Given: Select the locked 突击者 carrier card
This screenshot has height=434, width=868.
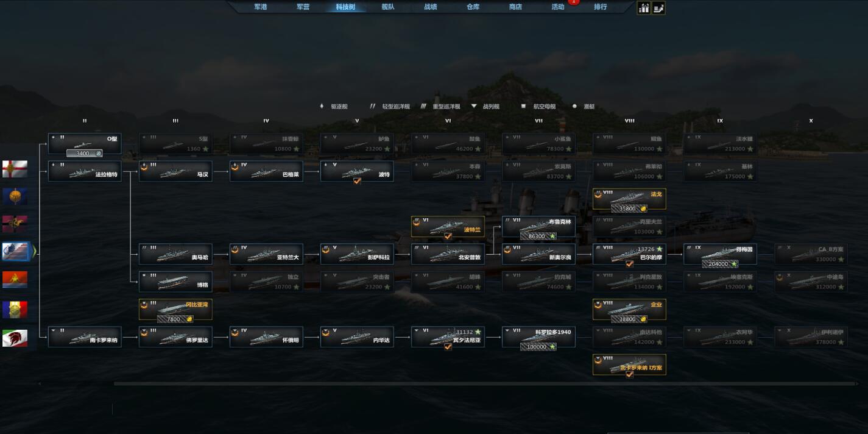Looking at the screenshot, I should tap(357, 282).
